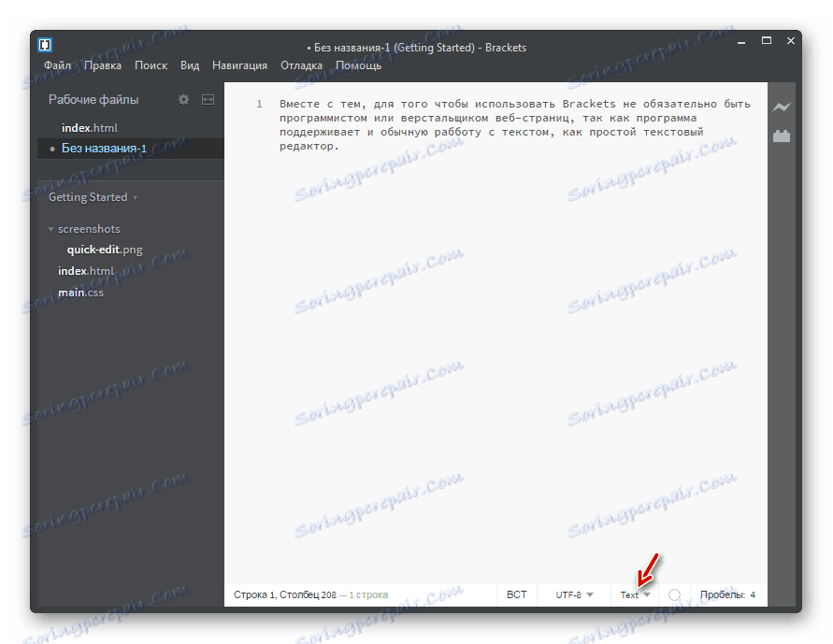The image size is (833, 644).
Task: Click Пробелы: 4 to switch indentation units
Action: click(728, 594)
